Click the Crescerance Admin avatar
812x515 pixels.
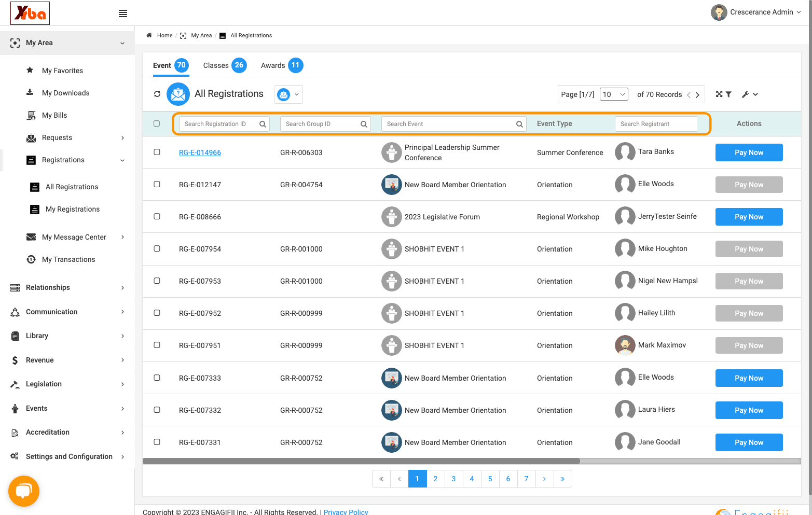pos(719,12)
